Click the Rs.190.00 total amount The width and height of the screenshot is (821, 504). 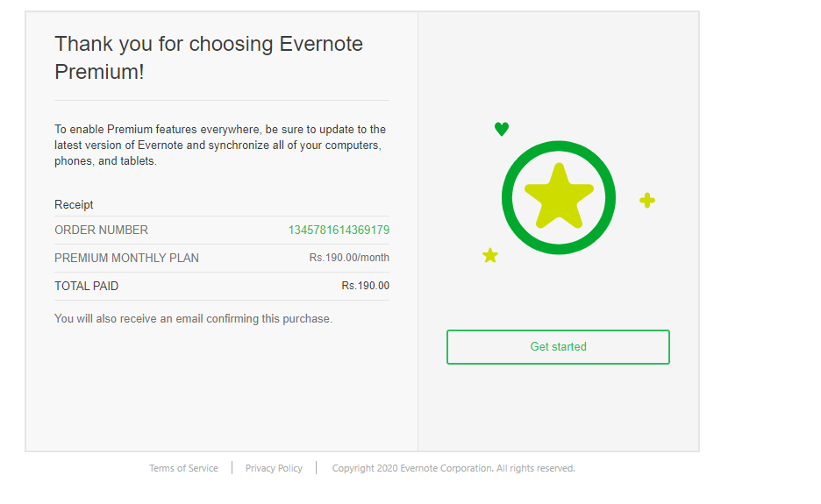(365, 286)
